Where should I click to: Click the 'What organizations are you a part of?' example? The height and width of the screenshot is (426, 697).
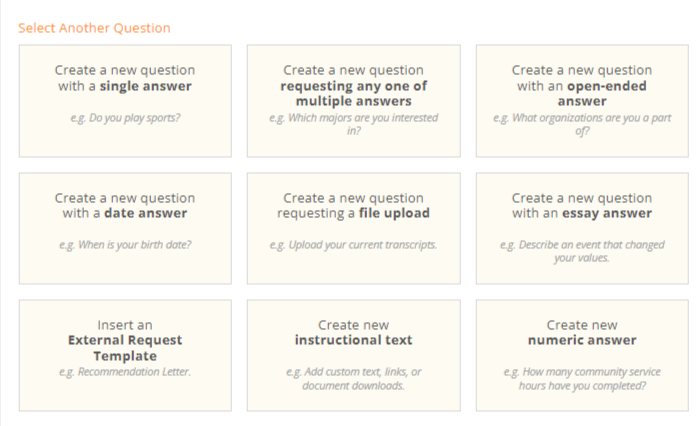tap(581, 124)
